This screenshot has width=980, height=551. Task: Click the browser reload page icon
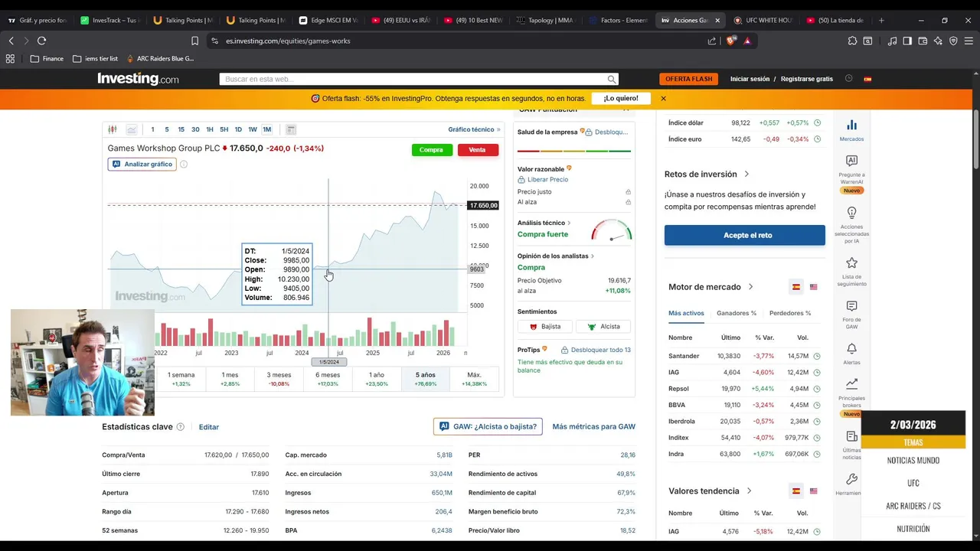[41, 41]
